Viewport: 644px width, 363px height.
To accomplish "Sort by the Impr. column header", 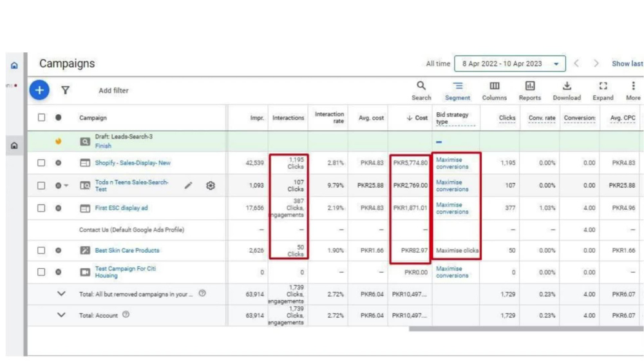I will click(x=257, y=117).
